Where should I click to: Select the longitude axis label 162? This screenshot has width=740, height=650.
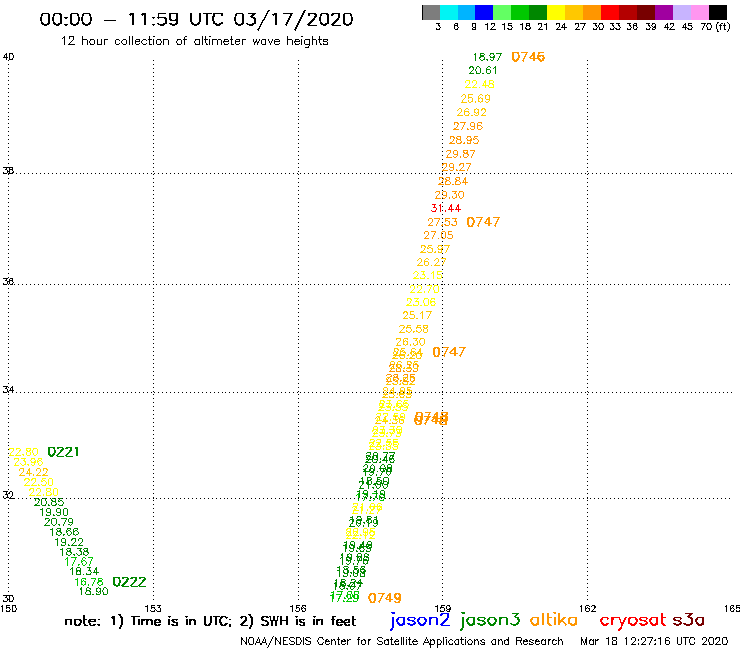click(x=588, y=608)
